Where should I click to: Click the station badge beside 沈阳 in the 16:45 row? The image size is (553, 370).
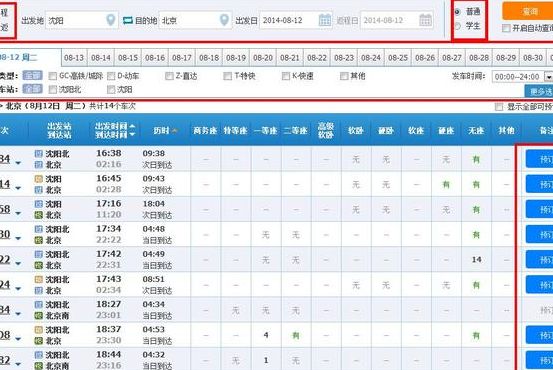pos(38,179)
